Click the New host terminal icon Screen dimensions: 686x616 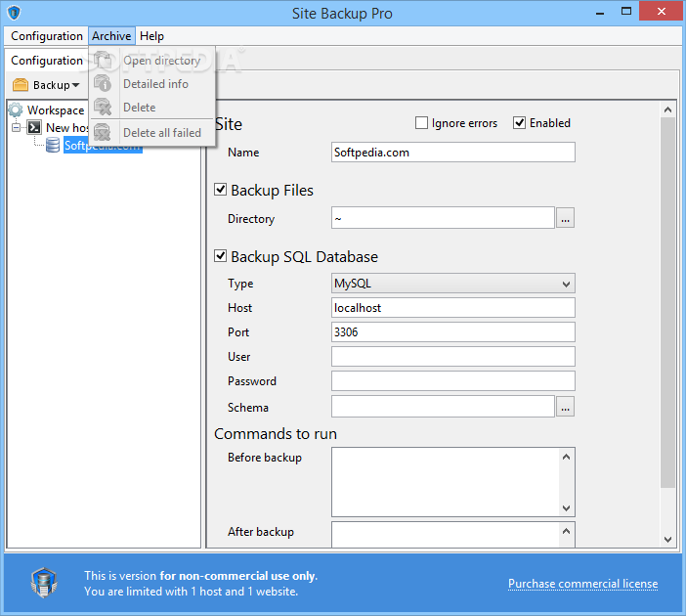click(x=34, y=127)
